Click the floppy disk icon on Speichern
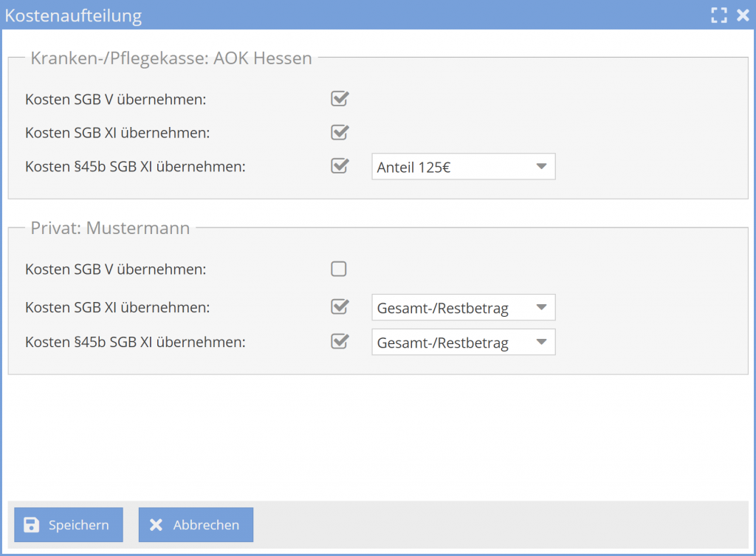 tap(31, 525)
